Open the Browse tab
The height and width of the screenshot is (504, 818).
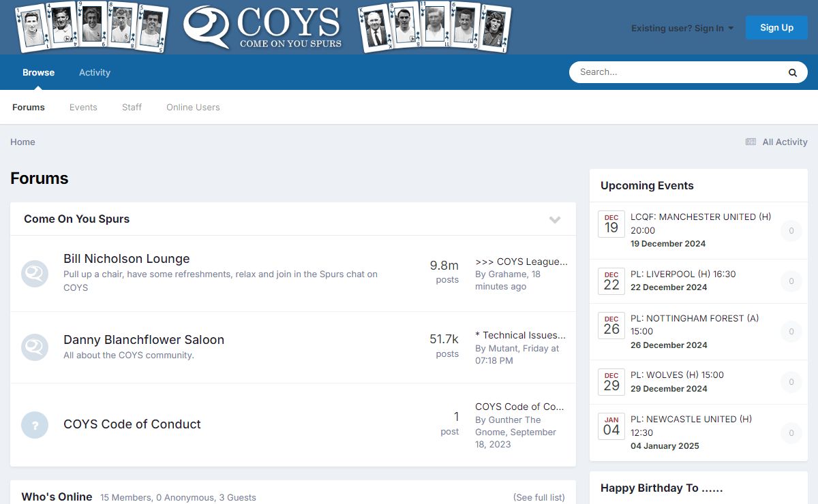tap(38, 72)
